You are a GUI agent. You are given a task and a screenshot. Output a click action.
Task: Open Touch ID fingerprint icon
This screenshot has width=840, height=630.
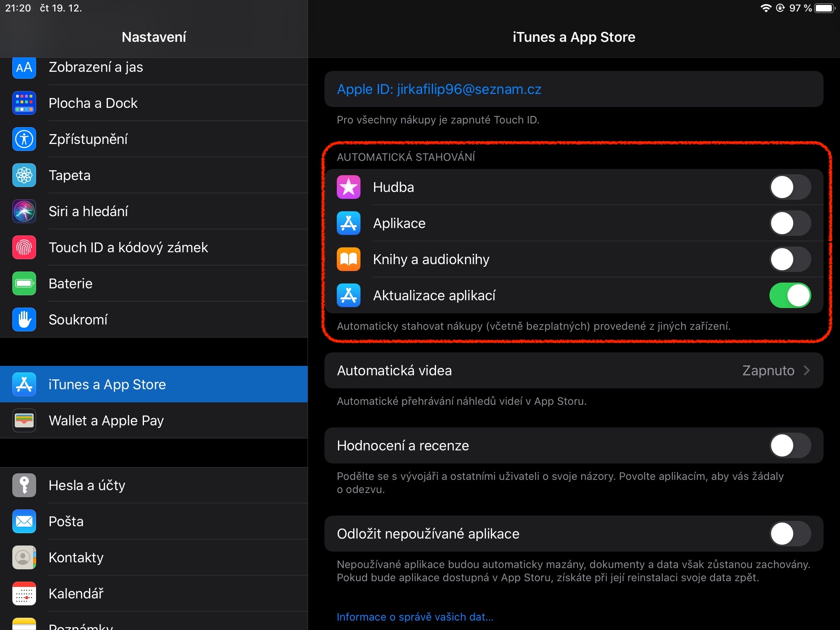click(24, 247)
